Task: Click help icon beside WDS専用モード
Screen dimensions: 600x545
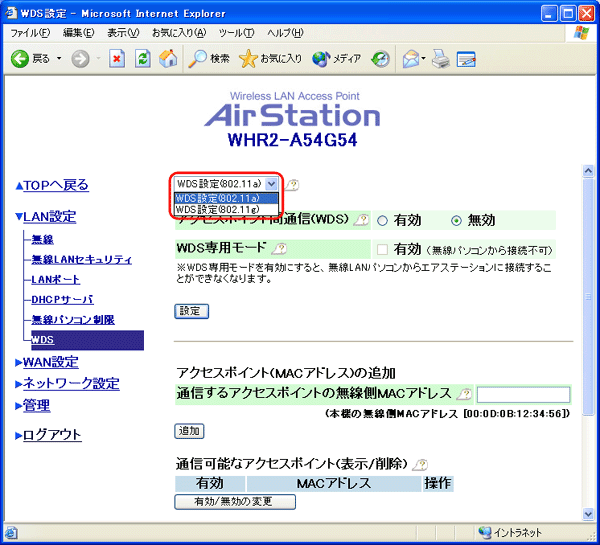Action: click(x=279, y=249)
